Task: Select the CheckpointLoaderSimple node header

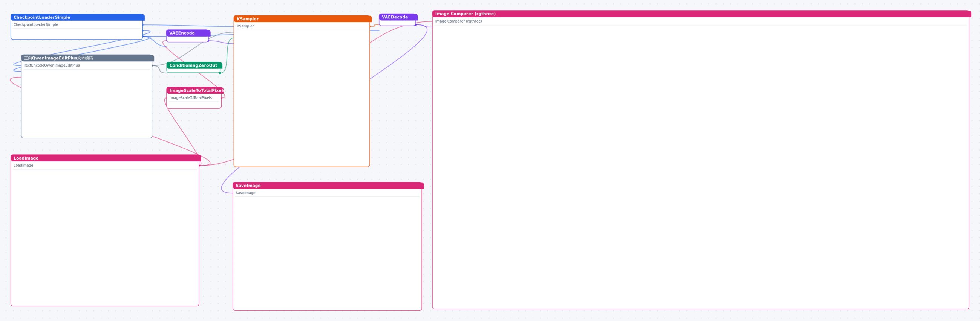Action: (x=78, y=17)
